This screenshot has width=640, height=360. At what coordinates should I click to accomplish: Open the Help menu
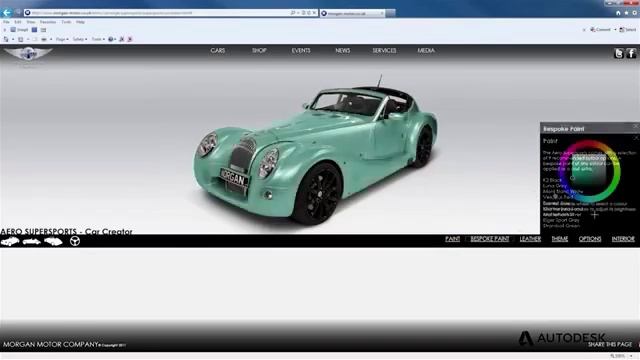[x=80, y=22]
